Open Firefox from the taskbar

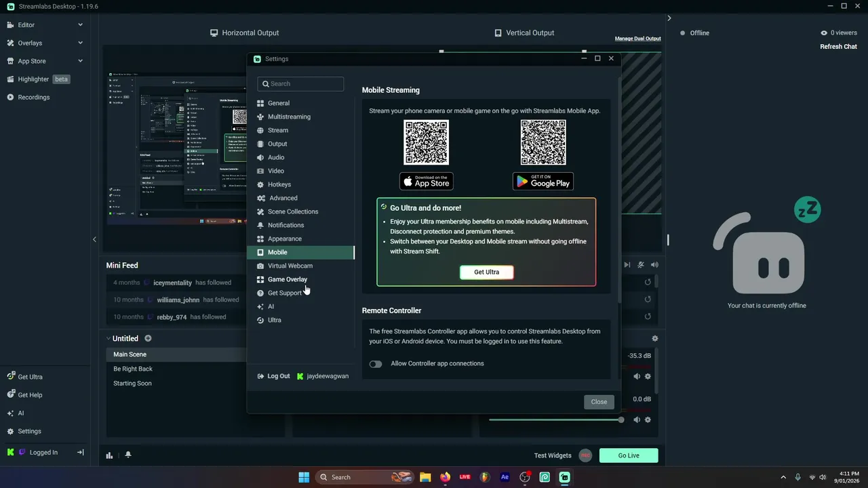[x=445, y=477]
